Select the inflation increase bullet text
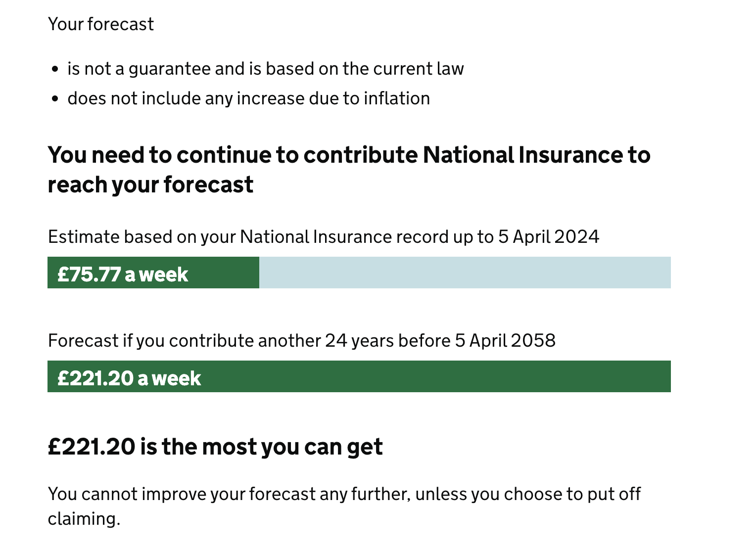756x549 pixels. pos(249,98)
